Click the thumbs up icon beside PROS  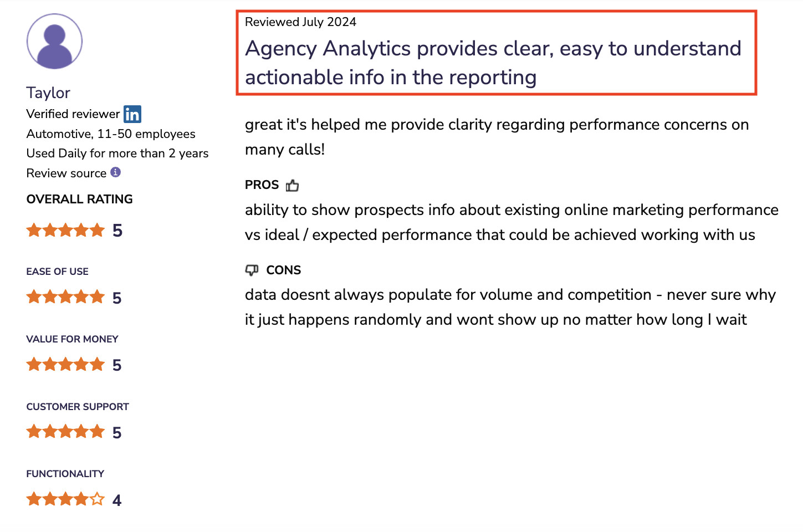pyautogui.click(x=293, y=185)
